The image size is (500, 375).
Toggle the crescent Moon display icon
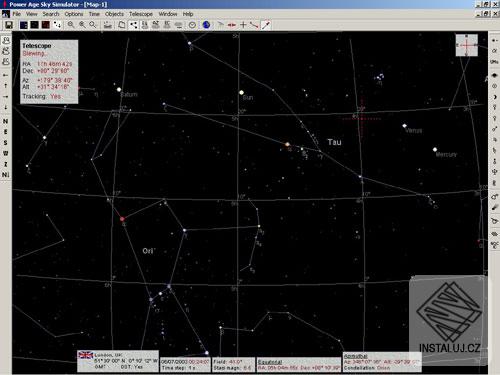coord(494,97)
